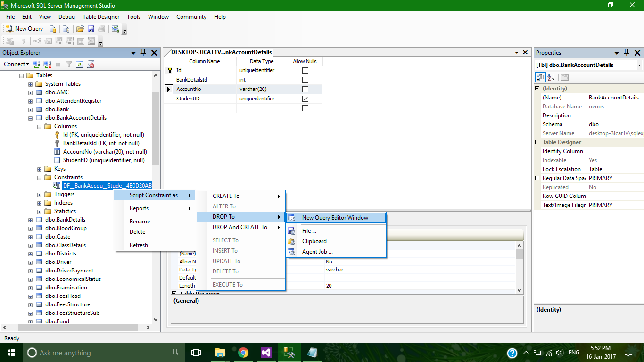644x362 pixels.
Task: Click the Categorized view icon in Properties
Action: click(540, 77)
